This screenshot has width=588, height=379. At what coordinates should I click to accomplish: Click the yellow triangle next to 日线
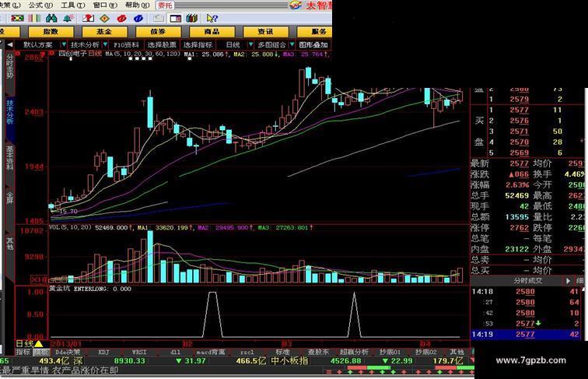39,343
